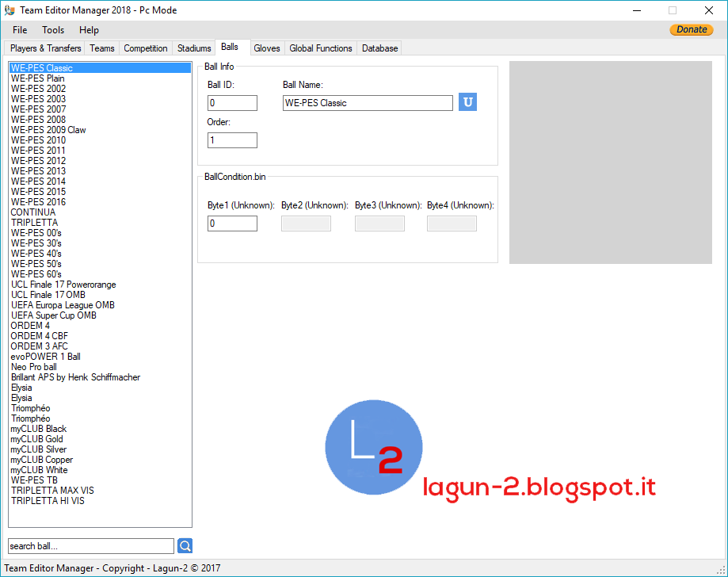Switch to the Gloves tab
This screenshot has width=728, height=577.
(x=267, y=48)
